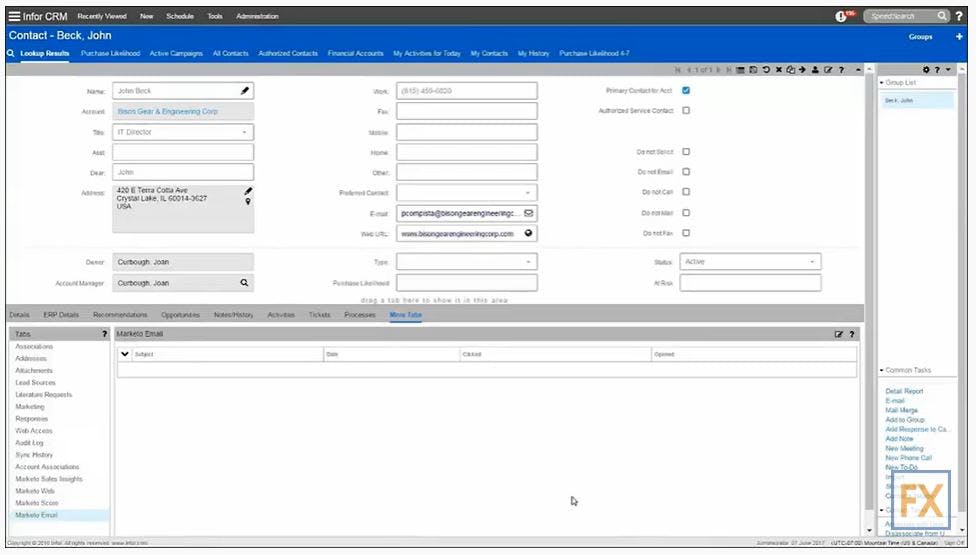976x555 pixels.
Task: Select Literature Requests in Tabs list
Action: pyautogui.click(x=44, y=394)
